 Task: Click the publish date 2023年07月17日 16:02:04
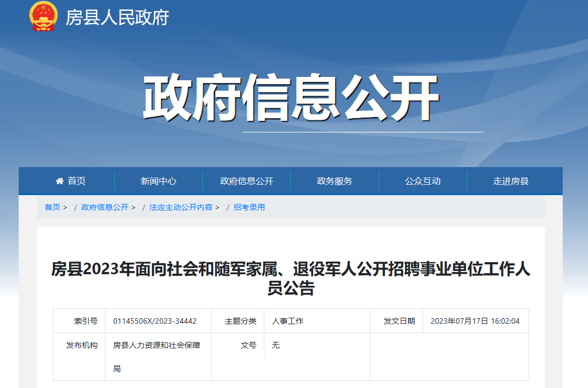pyautogui.click(x=475, y=321)
